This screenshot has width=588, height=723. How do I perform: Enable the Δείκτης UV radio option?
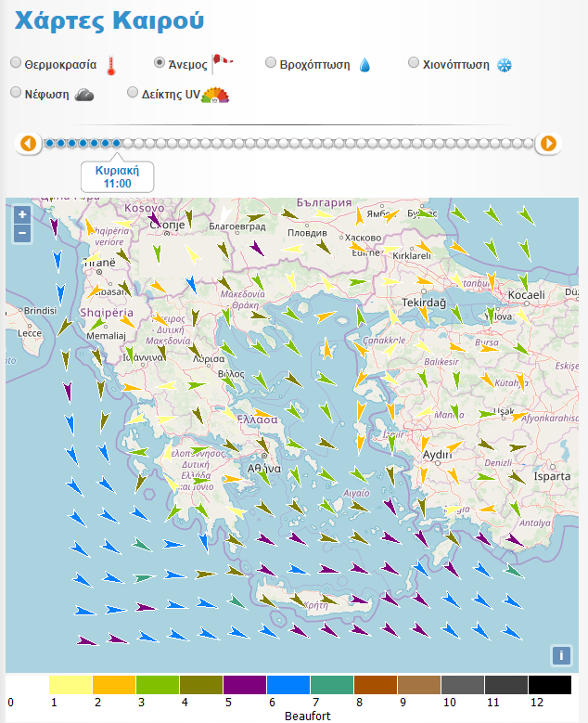(133, 93)
